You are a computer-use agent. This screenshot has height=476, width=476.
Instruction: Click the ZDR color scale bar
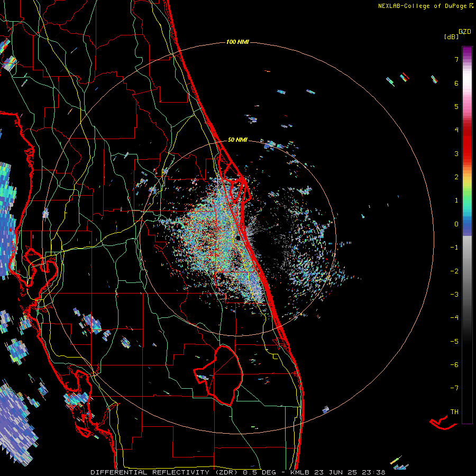click(467, 235)
